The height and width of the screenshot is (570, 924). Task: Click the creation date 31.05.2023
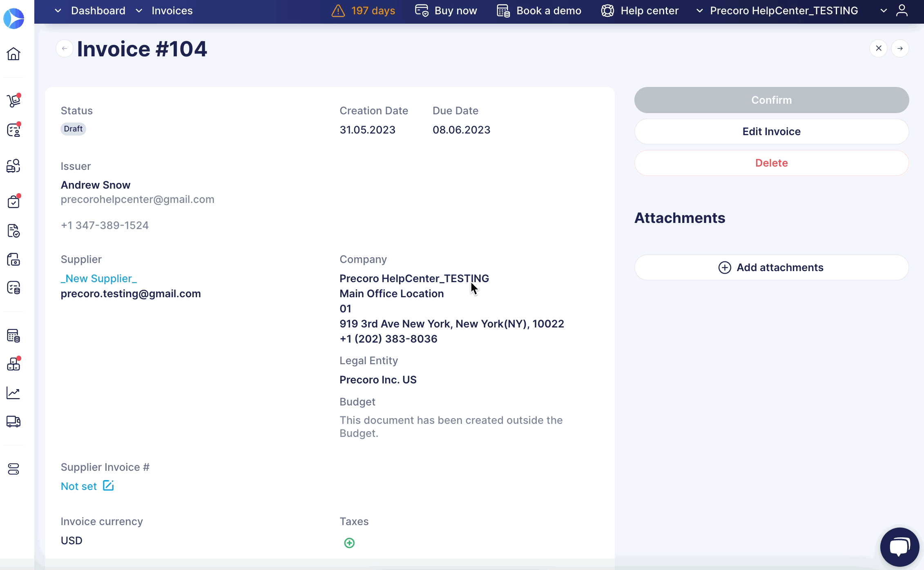(x=367, y=130)
